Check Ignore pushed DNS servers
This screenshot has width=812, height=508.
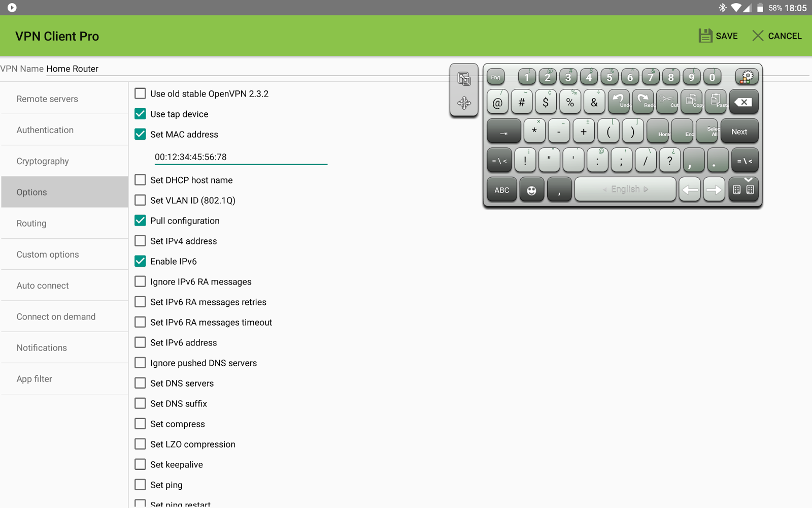(x=140, y=363)
